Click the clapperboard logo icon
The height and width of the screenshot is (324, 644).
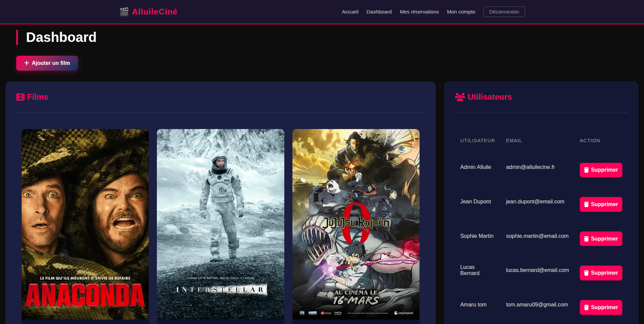pyautogui.click(x=124, y=12)
